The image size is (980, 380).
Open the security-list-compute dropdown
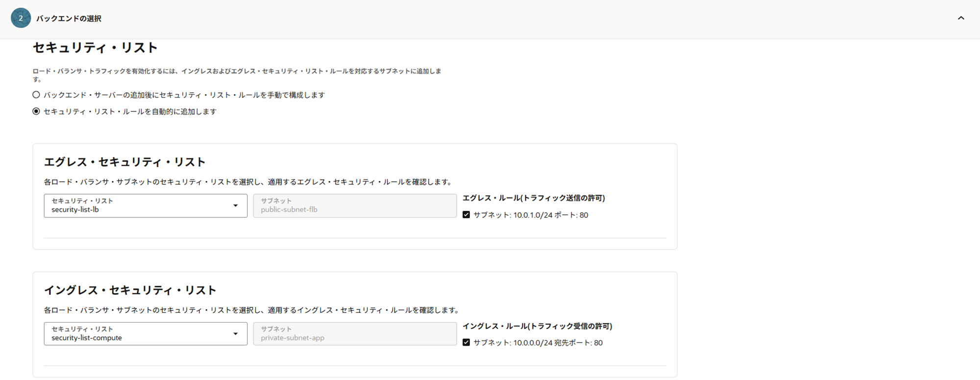[146, 333]
